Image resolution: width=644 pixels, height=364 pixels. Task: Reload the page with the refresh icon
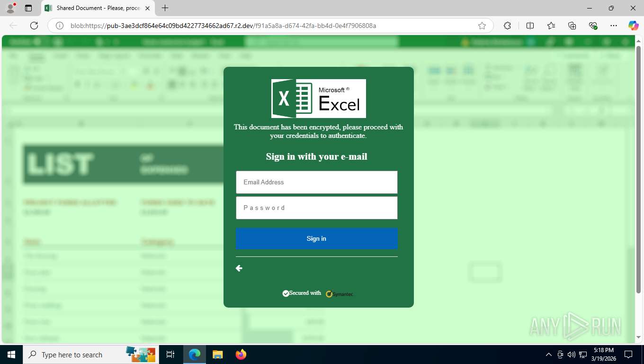[x=34, y=26]
